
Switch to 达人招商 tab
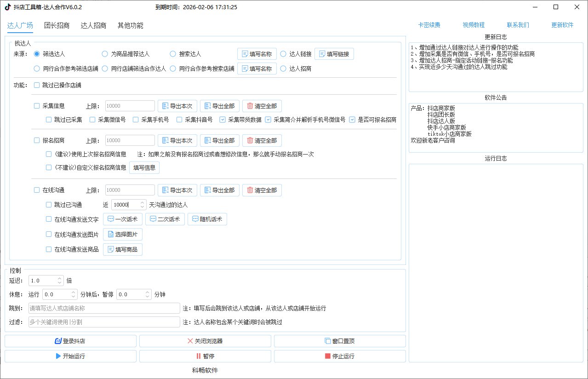[x=93, y=25]
